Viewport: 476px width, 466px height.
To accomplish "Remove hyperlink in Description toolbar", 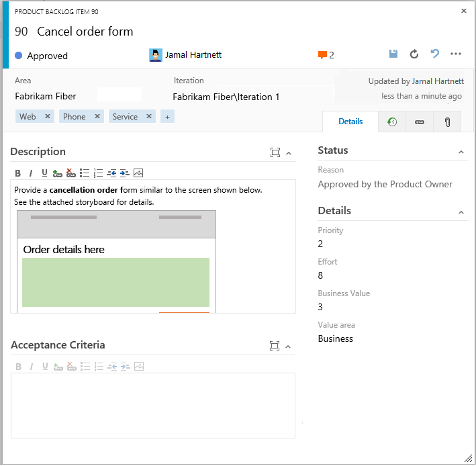I will click(70, 173).
